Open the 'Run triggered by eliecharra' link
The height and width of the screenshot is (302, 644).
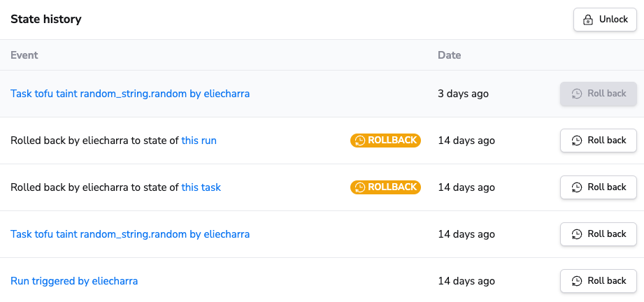coord(74,281)
